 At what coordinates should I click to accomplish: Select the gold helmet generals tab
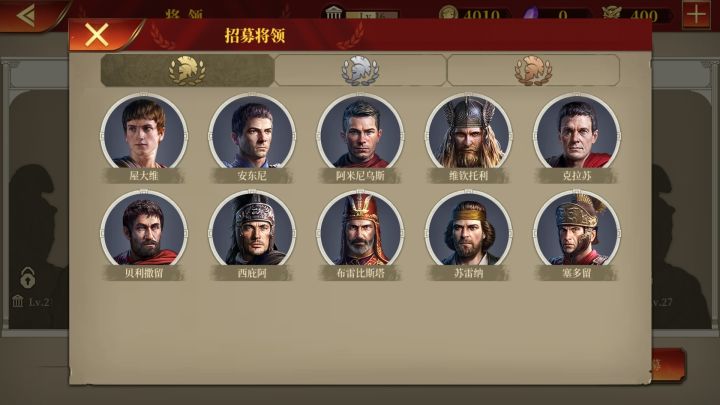pos(187,70)
